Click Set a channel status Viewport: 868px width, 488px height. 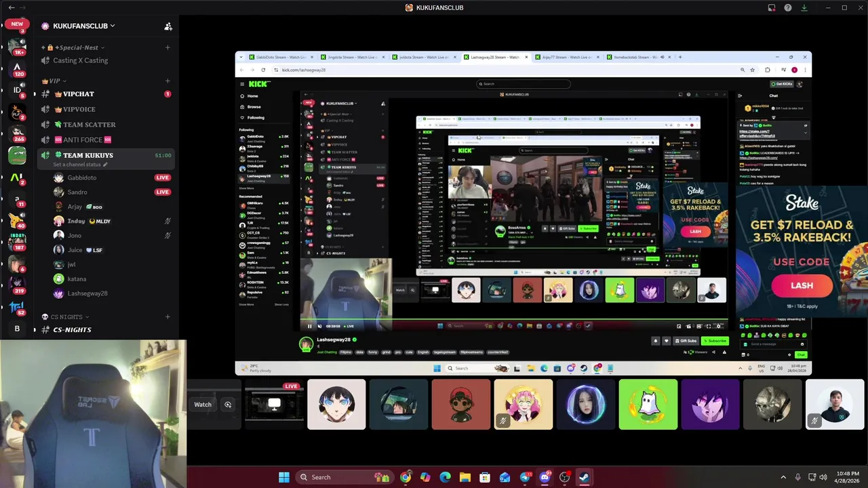click(80, 165)
